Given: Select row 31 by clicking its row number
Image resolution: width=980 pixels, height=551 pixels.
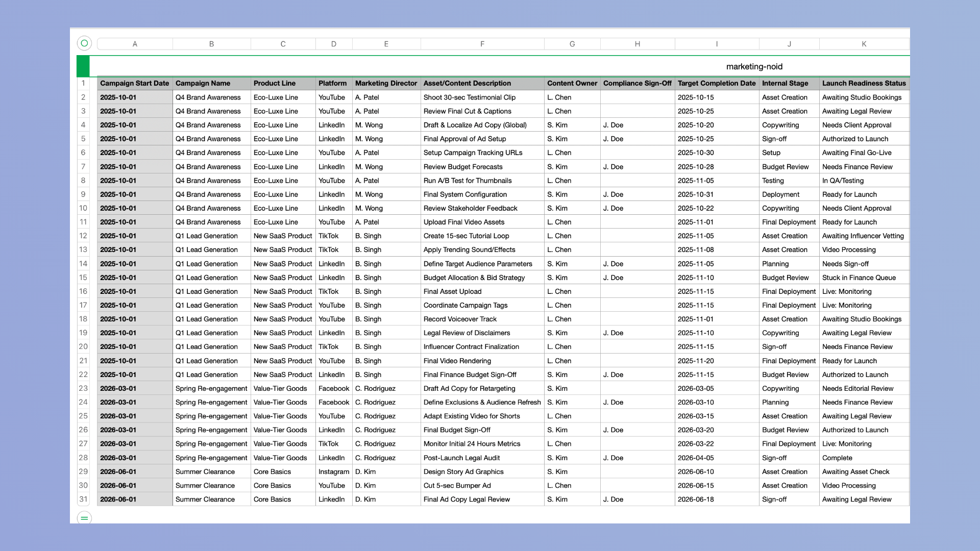Looking at the screenshot, I should click(x=84, y=499).
